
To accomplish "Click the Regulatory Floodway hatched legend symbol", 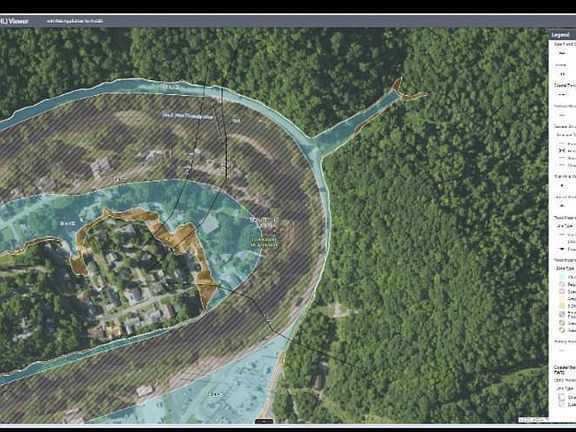I will coord(562,284).
